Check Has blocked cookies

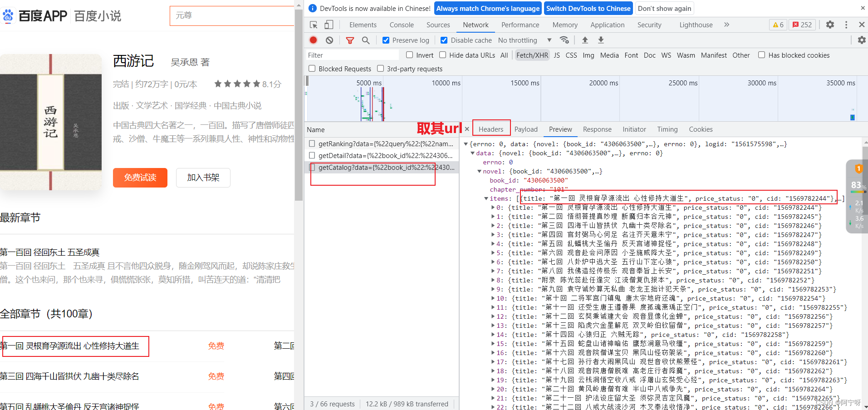click(x=762, y=55)
